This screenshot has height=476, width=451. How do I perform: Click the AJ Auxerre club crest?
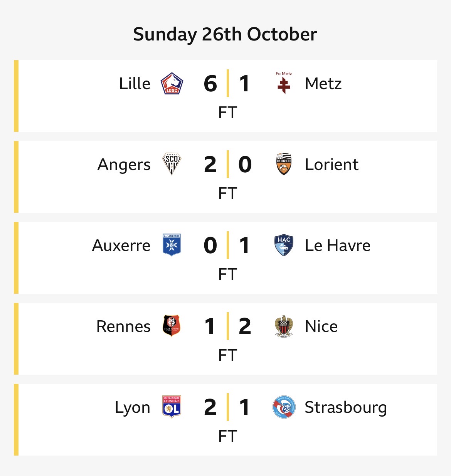pos(172,245)
